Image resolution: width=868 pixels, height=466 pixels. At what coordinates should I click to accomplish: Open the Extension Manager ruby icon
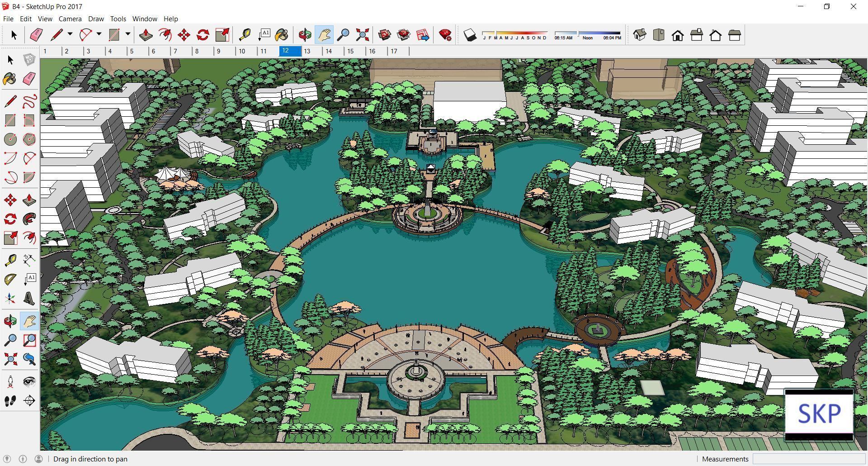(445, 35)
